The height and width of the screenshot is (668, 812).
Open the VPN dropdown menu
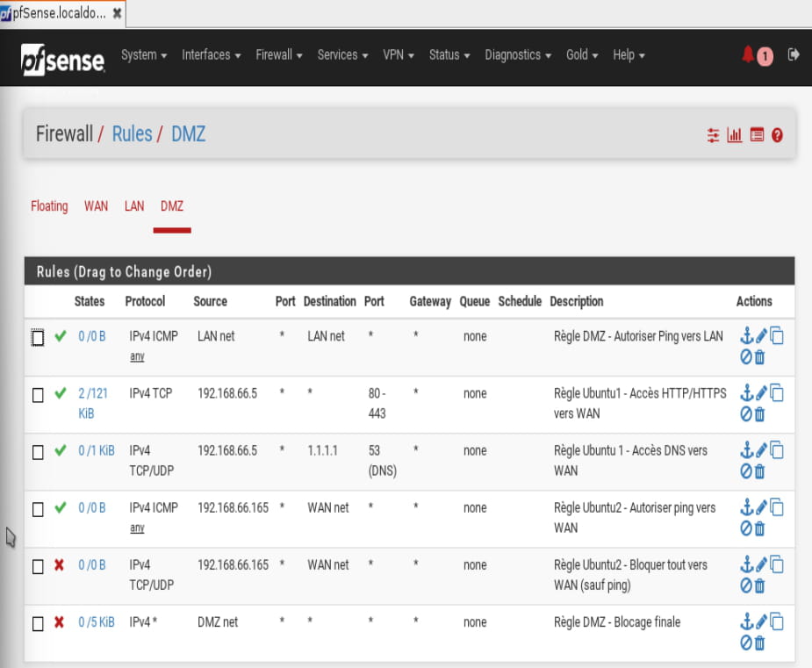(398, 54)
